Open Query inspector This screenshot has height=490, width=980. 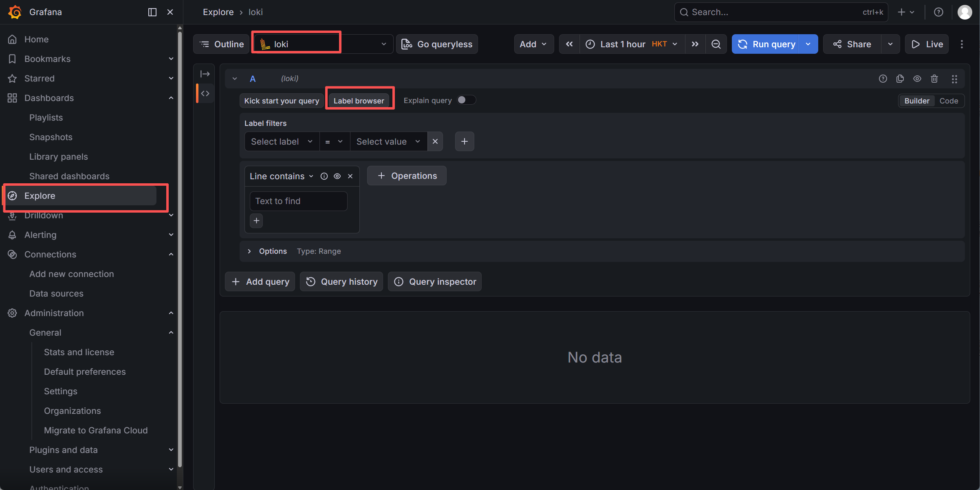point(435,281)
